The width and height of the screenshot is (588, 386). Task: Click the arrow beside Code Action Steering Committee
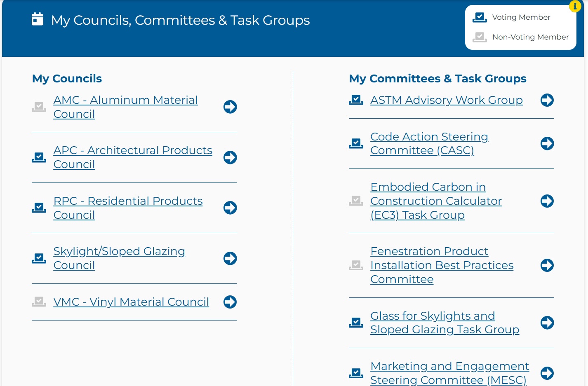click(547, 143)
